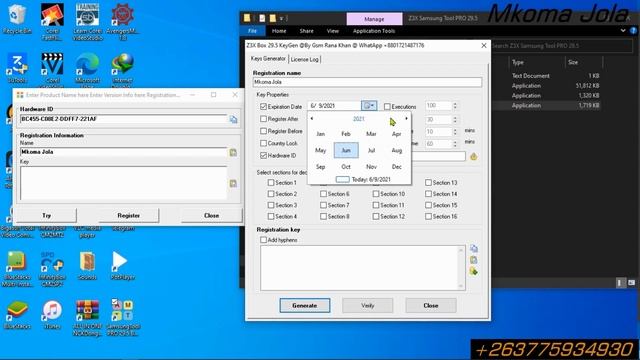Click the Try button
The image size is (640, 360).
click(x=47, y=216)
